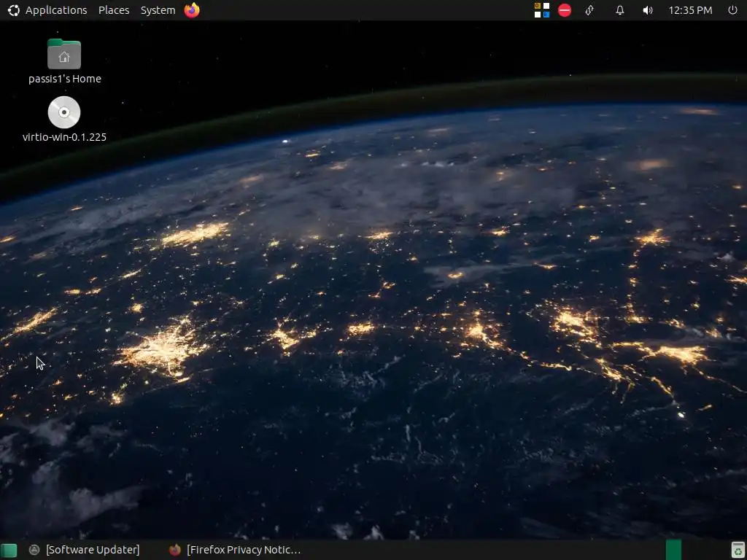Select the passis1's Home folder icon
This screenshot has width=747, height=560.
click(x=64, y=54)
